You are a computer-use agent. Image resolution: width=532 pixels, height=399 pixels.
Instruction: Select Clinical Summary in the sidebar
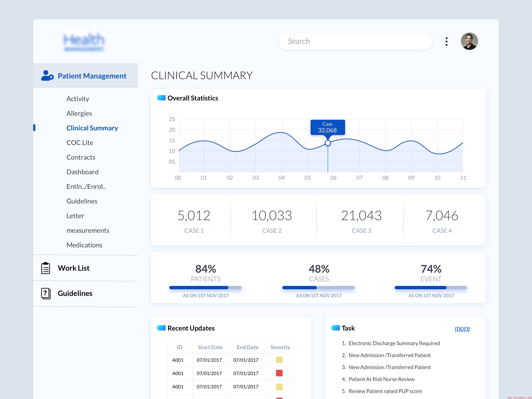92,128
